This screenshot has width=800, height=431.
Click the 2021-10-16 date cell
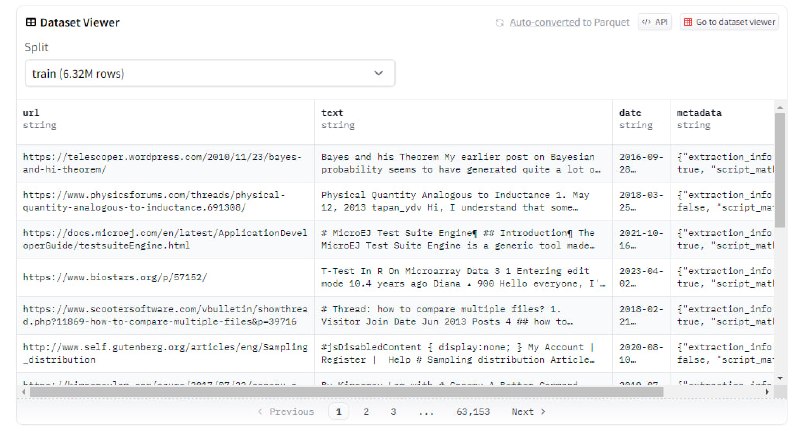point(641,239)
